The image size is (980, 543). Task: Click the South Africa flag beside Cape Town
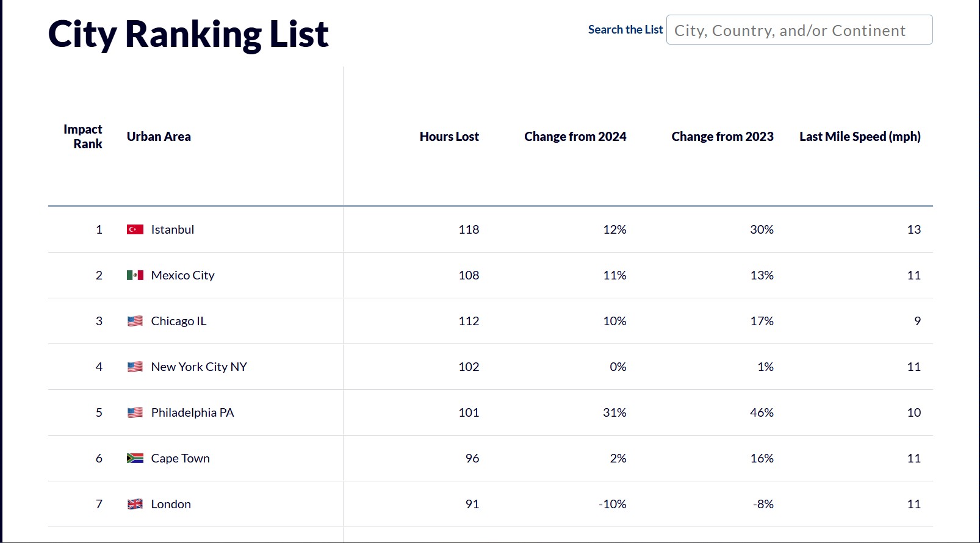pyautogui.click(x=135, y=458)
